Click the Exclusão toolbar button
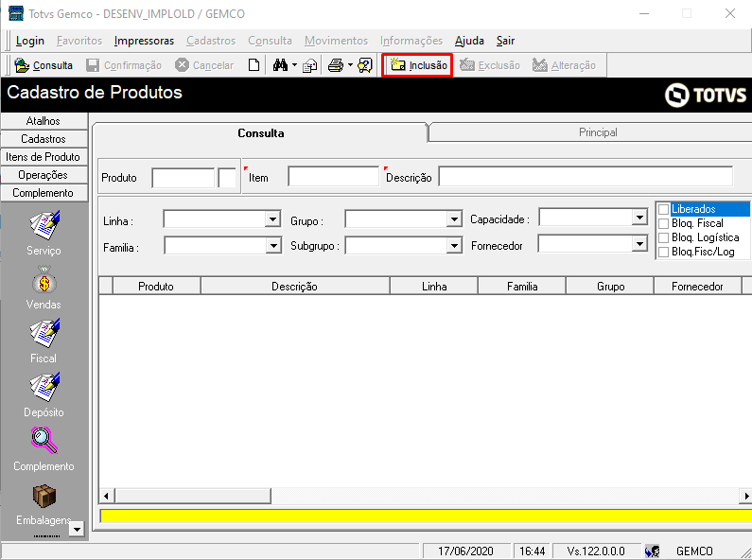This screenshot has height=560, width=752. click(x=490, y=65)
